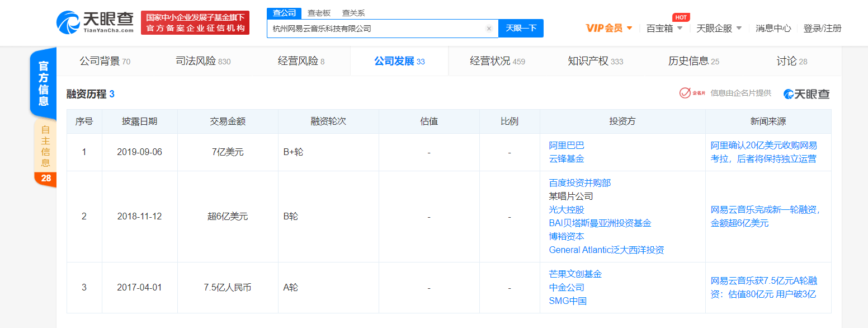Open news link 网易云音乐完成新一轮融资

click(765, 217)
